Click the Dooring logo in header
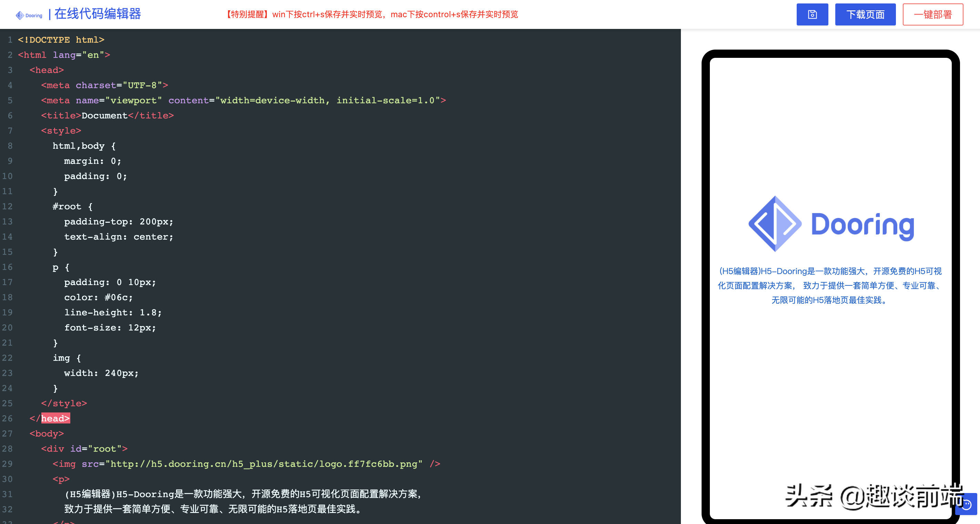 click(x=29, y=15)
